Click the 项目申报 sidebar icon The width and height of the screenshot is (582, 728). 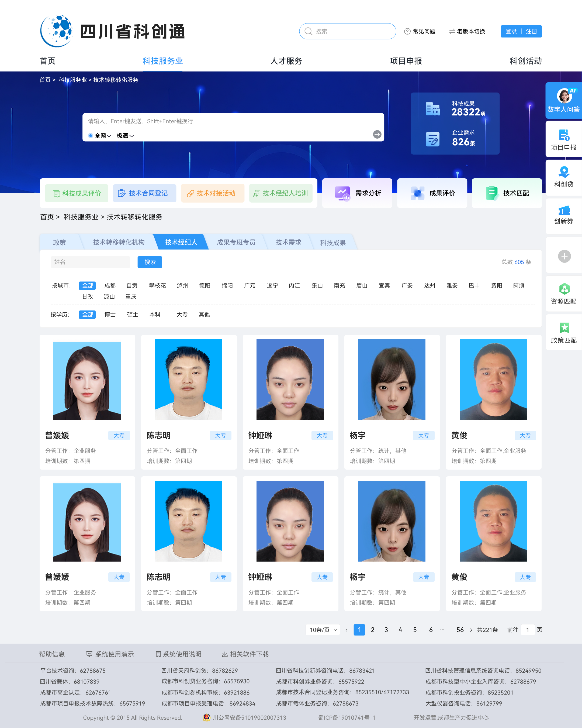[x=564, y=135]
